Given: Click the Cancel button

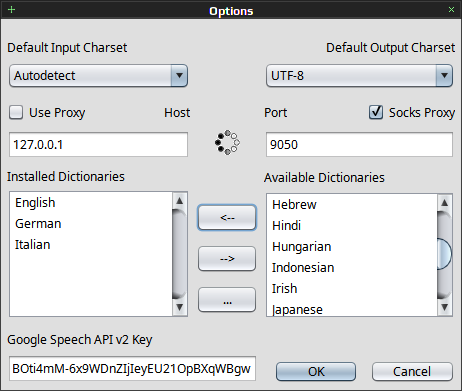Looking at the screenshot, I should tap(412, 371).
